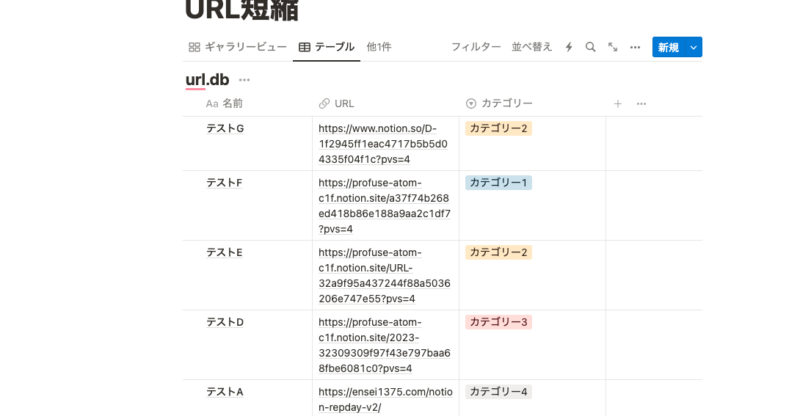
Task: Click the expand full page arrows icon
Action: [613, 47]
